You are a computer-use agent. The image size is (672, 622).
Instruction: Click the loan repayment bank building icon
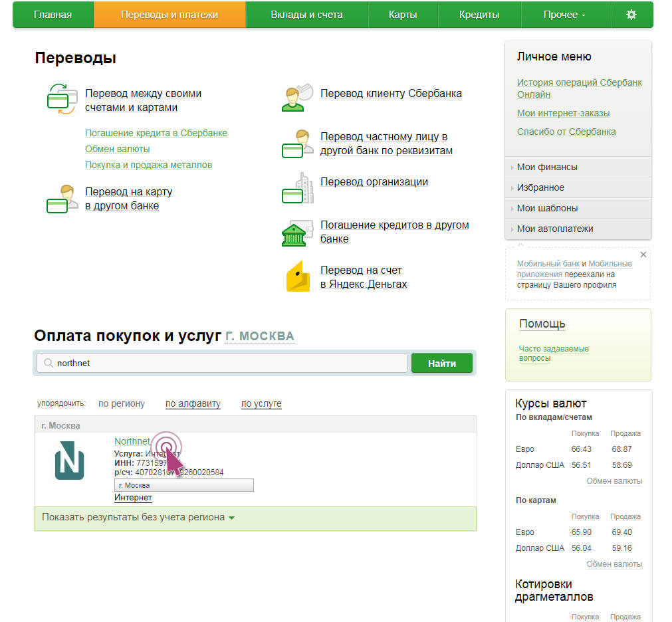(297, 233)
